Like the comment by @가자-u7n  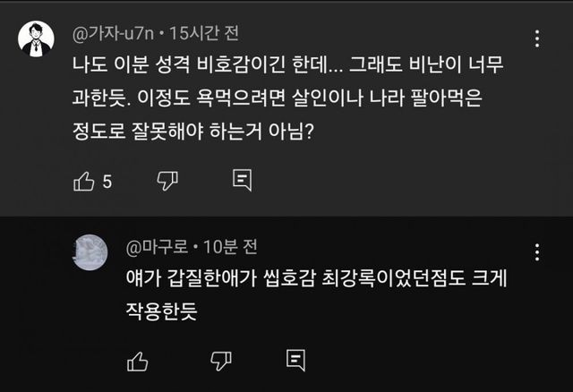coord(83,181)
